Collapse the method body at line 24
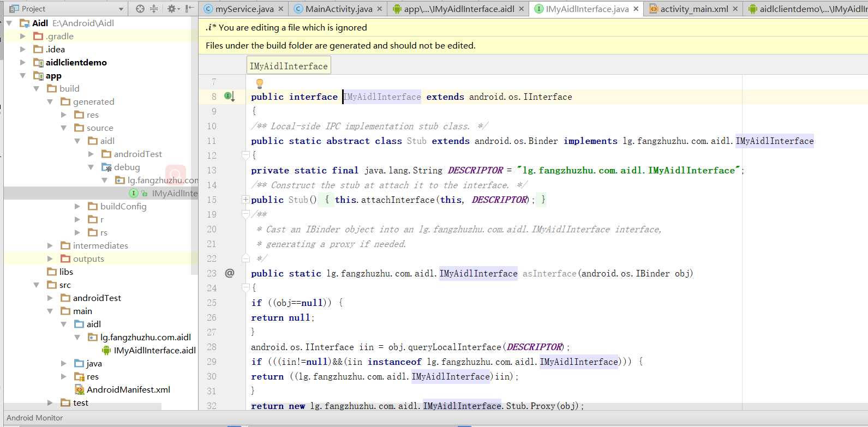The image size is (868, 427). pyautogui.click(x=246, y=288)
